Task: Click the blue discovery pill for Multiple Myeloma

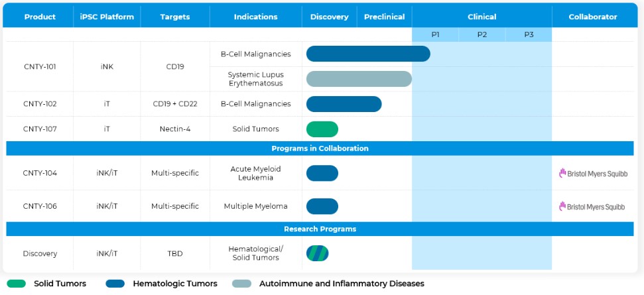Action: 322,206
